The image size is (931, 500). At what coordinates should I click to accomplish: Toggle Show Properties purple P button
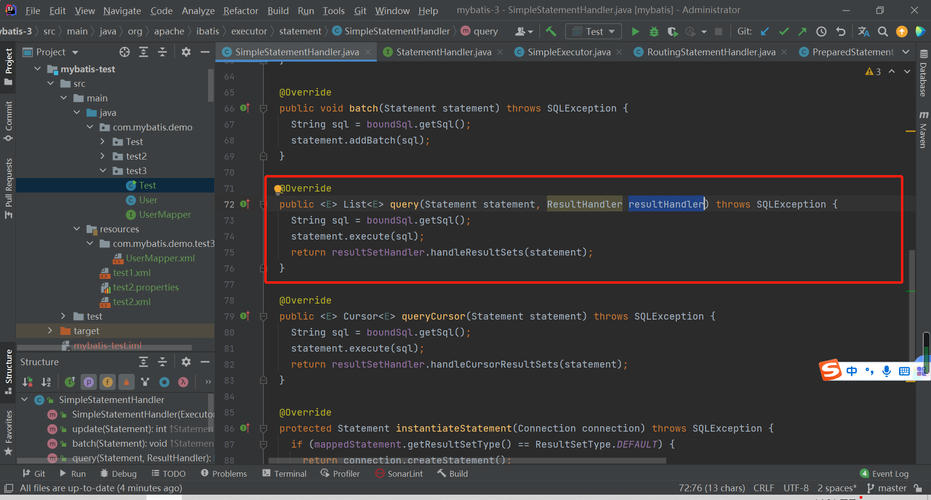[x=88, y=382]
